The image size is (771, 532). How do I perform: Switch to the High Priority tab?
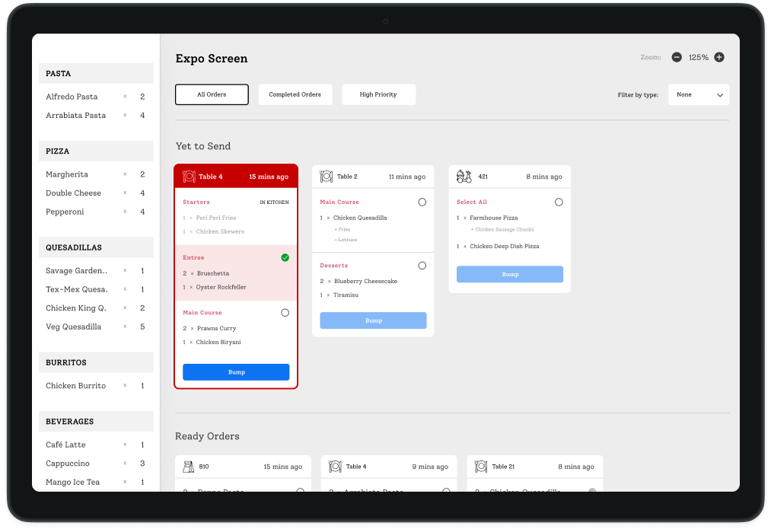[x=378, y=94]
